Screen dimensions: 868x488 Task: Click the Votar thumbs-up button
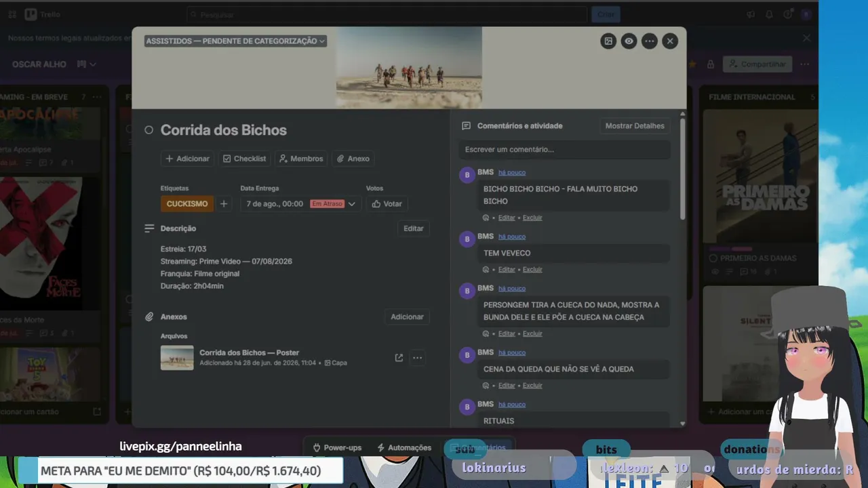tap(387, 204)
